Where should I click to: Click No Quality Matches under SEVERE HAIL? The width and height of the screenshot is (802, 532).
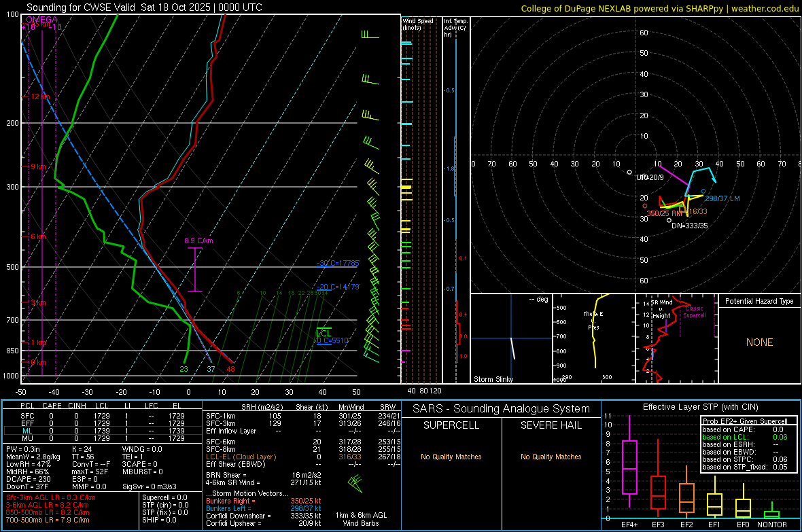tap(551, 457)
